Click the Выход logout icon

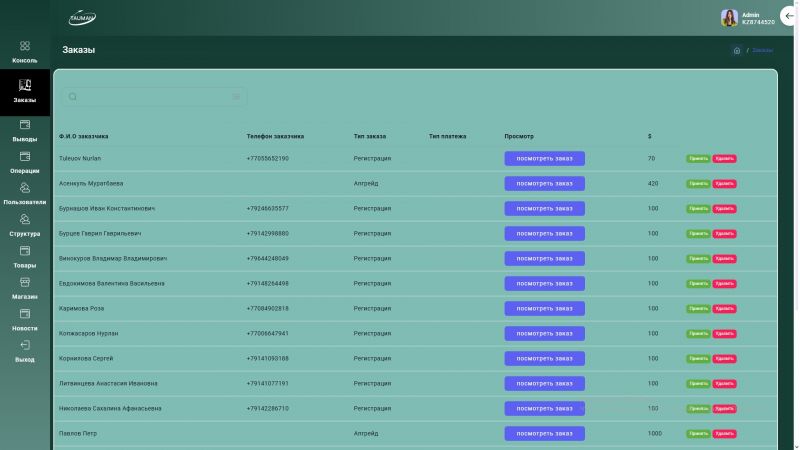pyautogui.click(x=25, y=345)
